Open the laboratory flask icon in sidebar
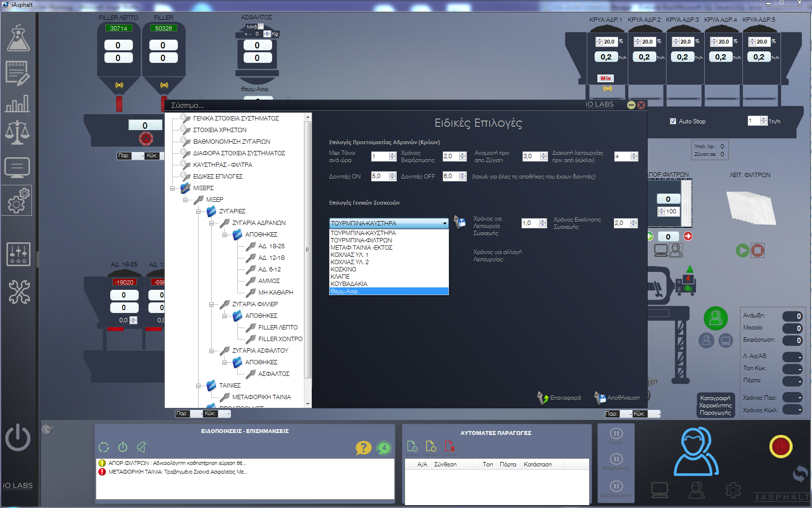This screenshot has height=508, width=812. (x=18, y=38)
